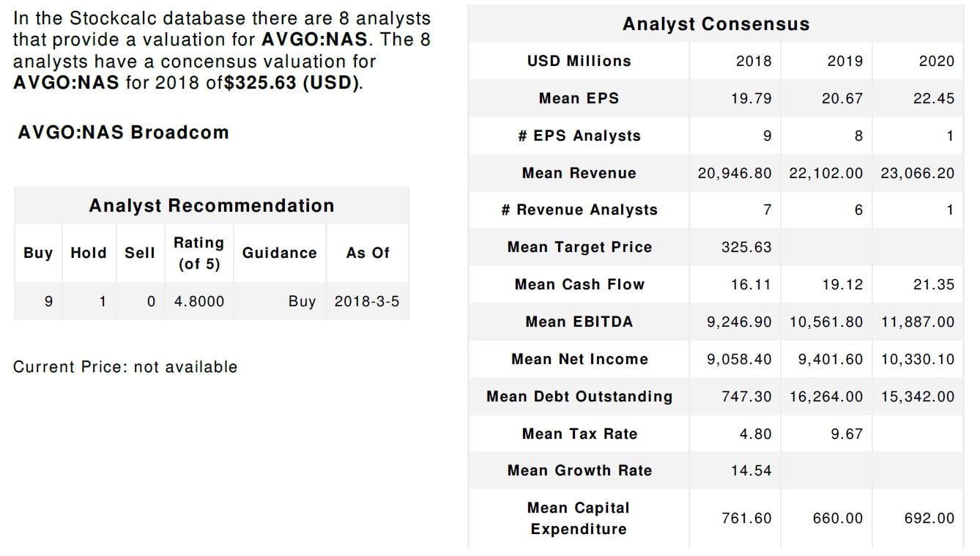Select the Mean Net Income 2019 value 9,401.60
Viewport: 980px width, 556px height.
pyautogui.click(x=831, y=360)
